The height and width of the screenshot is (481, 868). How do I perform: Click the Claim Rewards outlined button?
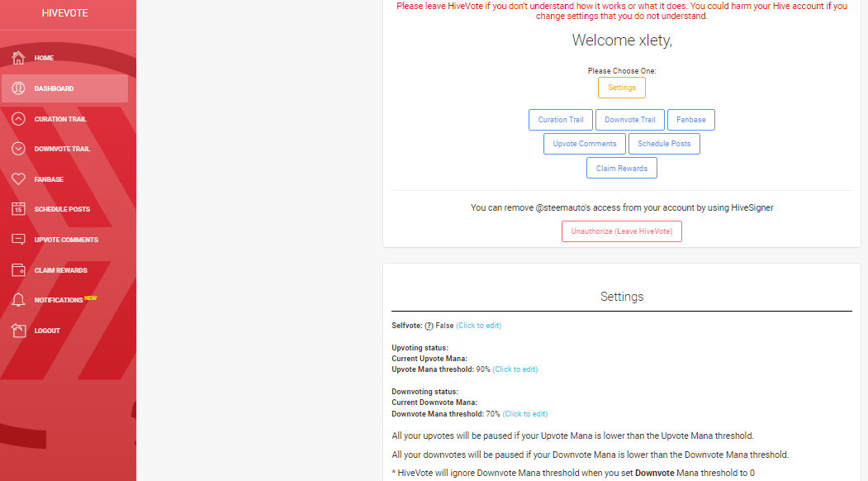coord(622,168)
